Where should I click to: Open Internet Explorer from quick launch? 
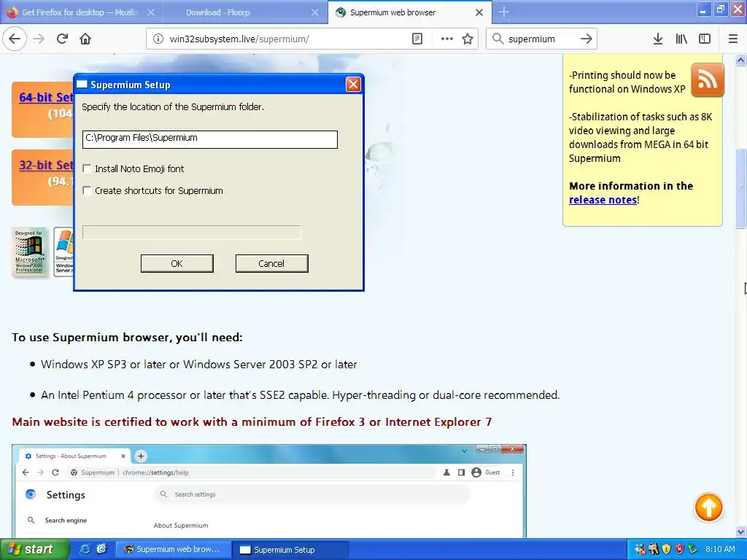85,549
